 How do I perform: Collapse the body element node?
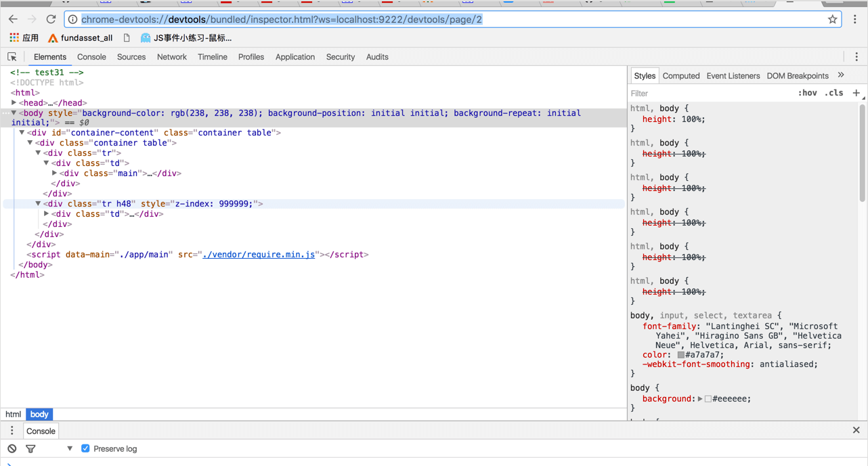coord(14,113)
